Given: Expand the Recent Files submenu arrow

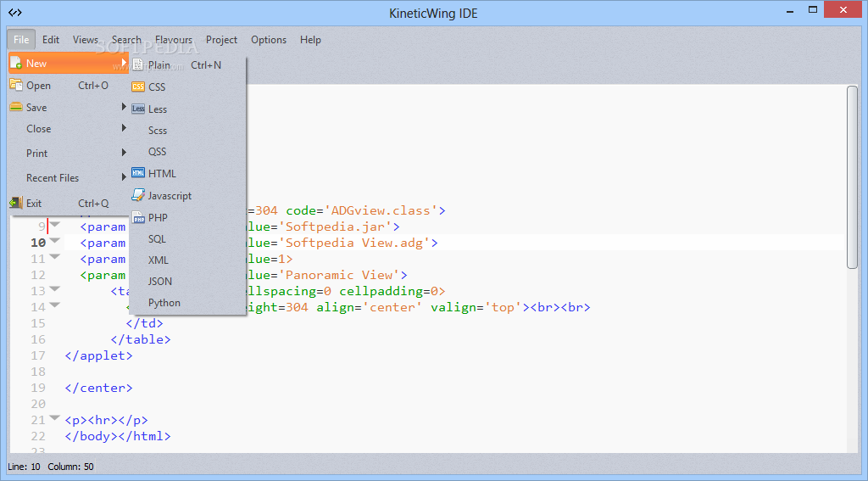Looking at the screenshot, I should 124,176.
